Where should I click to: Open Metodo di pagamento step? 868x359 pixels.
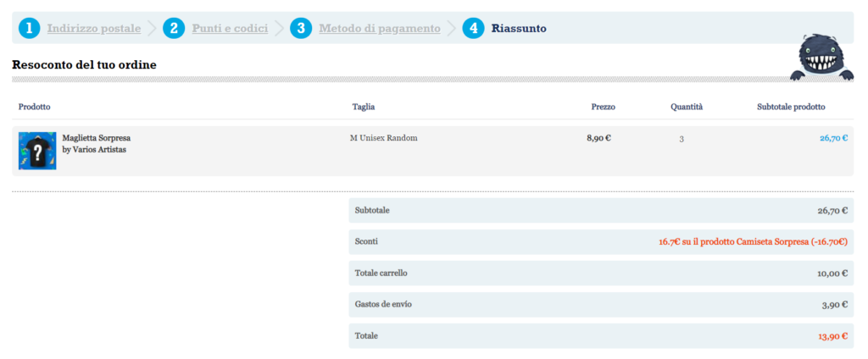(380, 29)
